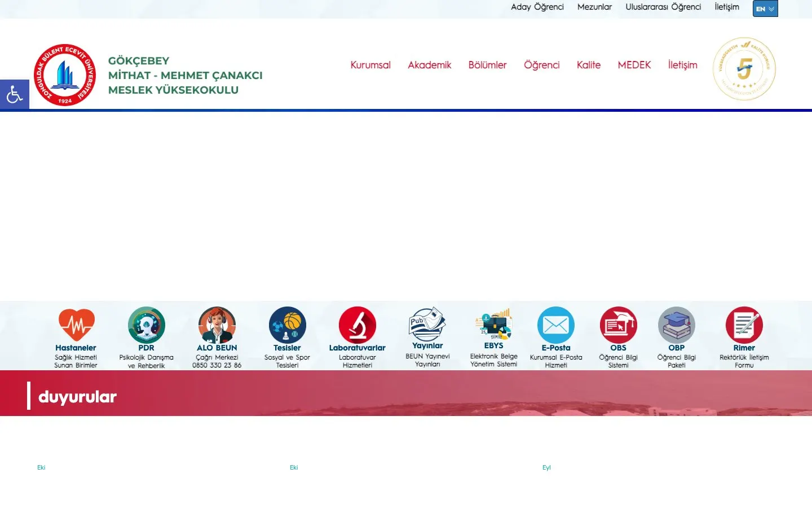Follow the Mezunlar top link
The width and height of the screenshot is (812, 508).
pos(594,7)
